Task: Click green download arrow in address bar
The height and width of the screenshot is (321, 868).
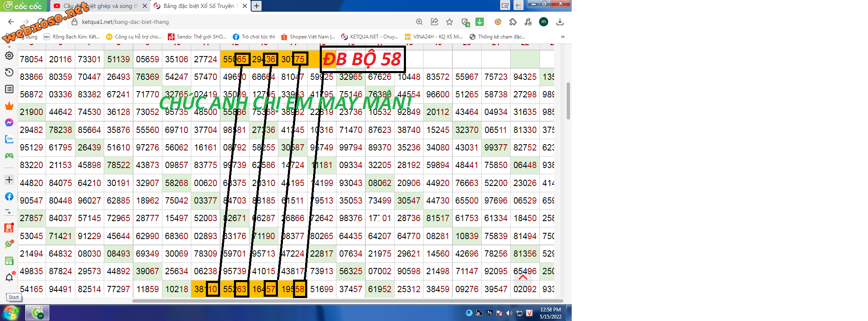Action: click(x=480, y=22)
